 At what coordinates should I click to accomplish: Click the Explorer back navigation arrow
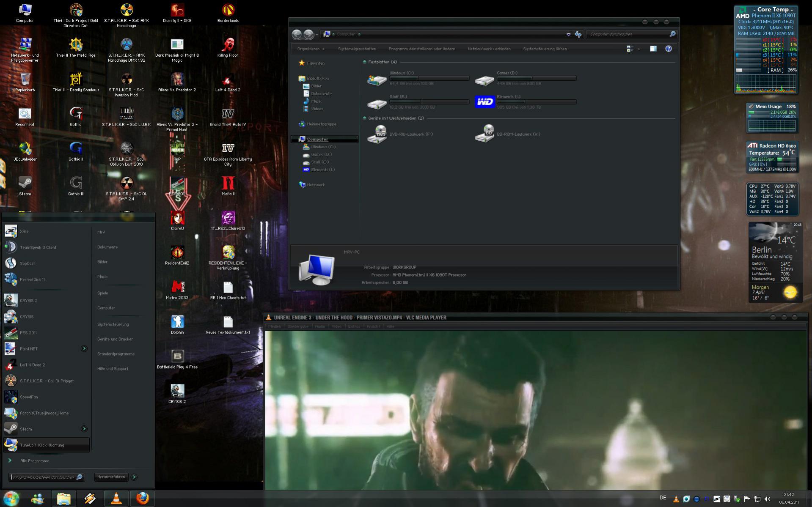point(297,34)
